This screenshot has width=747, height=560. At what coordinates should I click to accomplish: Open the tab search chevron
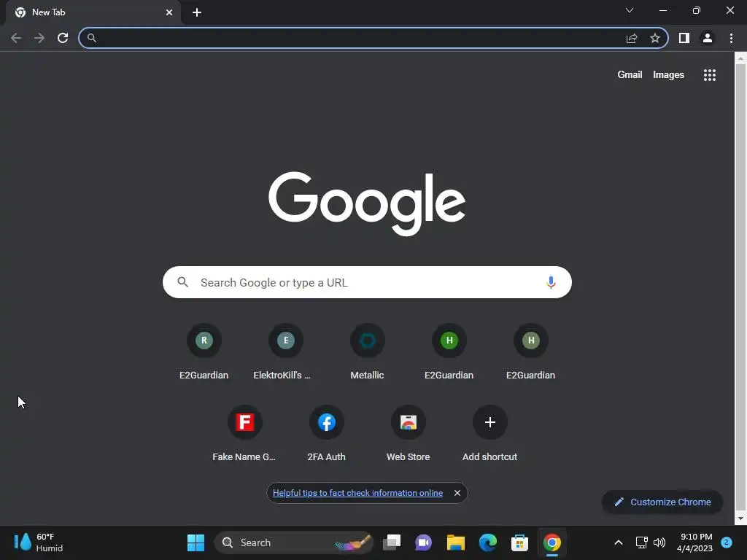click(x=630, y=10)
